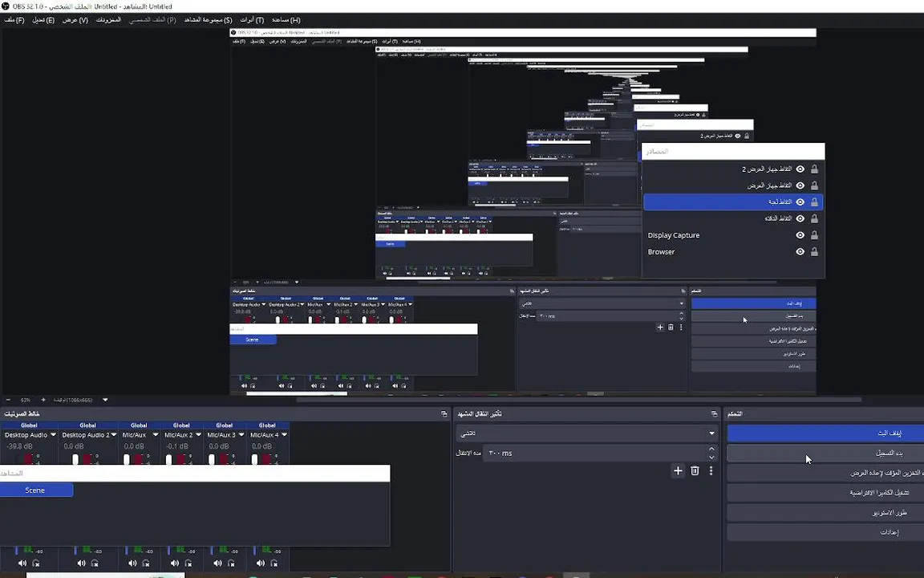Toggle visibility of التقاط جهاز العرض 2

click(800, 169)
